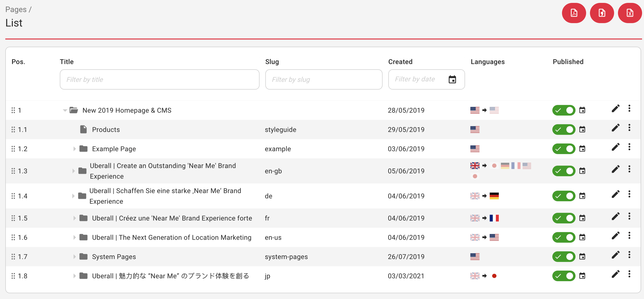Open more options for Products row

tap(629, 128)
